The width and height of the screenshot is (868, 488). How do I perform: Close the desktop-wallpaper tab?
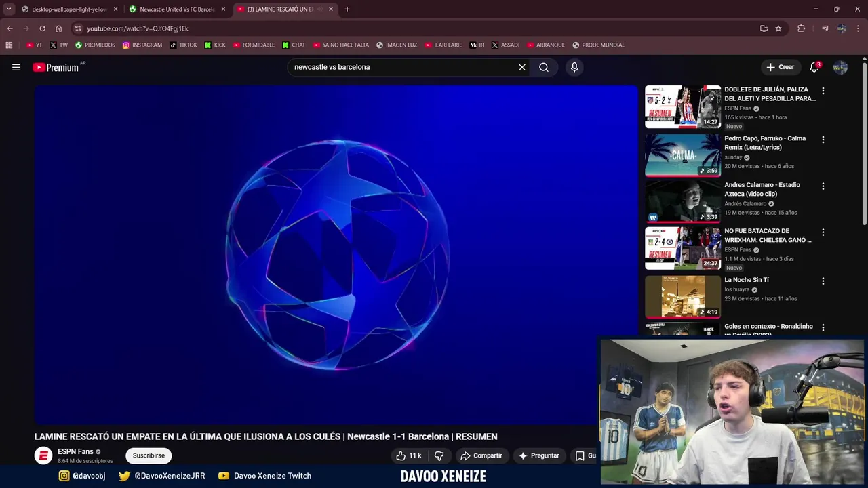point(115,9)
